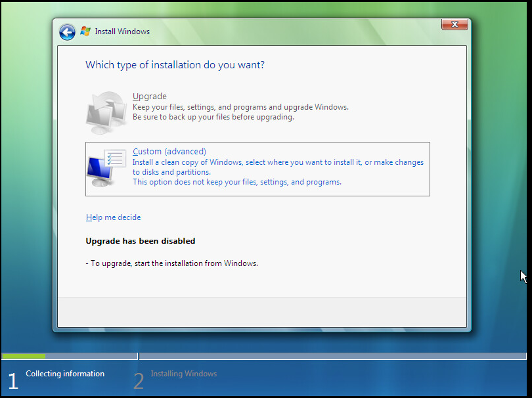The height and width of the screenshot is (398, 532).
Task: Go back with the blue arrow button
Action: [67, 32]
